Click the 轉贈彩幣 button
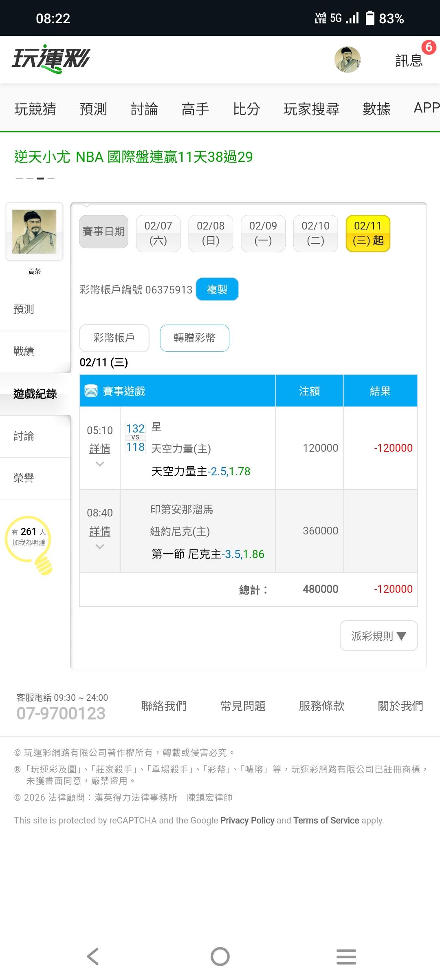The width and height of the screenshot is (440, 980). point(194,338)
